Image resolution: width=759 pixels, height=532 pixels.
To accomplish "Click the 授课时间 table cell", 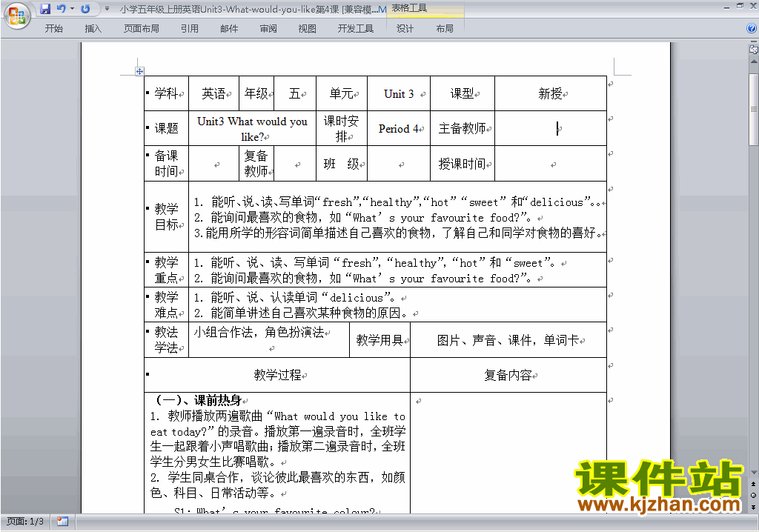I will coord(463,164).
